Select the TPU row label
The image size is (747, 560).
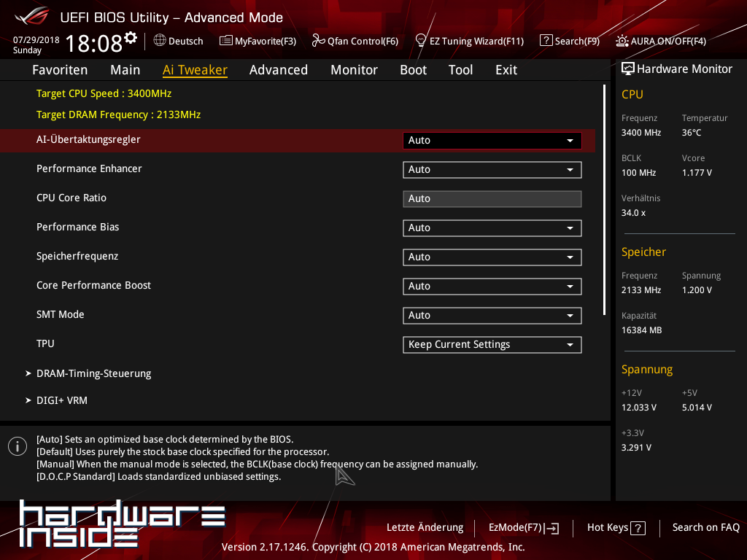(x=45, y=344)
